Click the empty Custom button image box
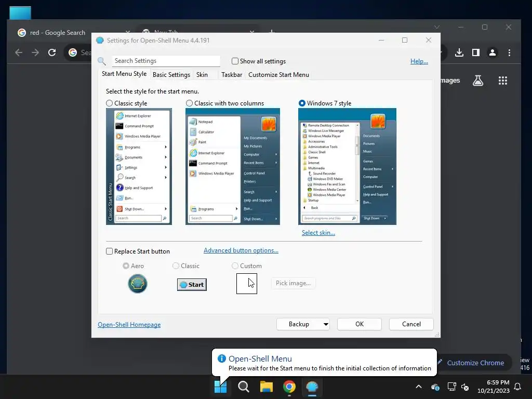The height and width of the screenshot is (399, 532). [247, 284]
